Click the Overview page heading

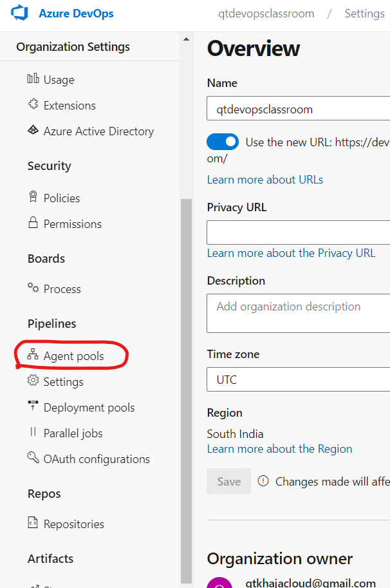(x=254, y=49)
